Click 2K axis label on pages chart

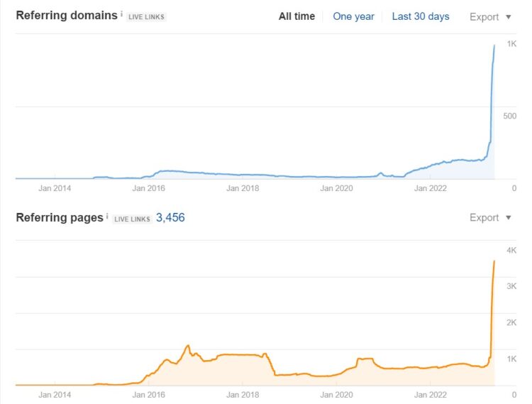click(511, 322)
